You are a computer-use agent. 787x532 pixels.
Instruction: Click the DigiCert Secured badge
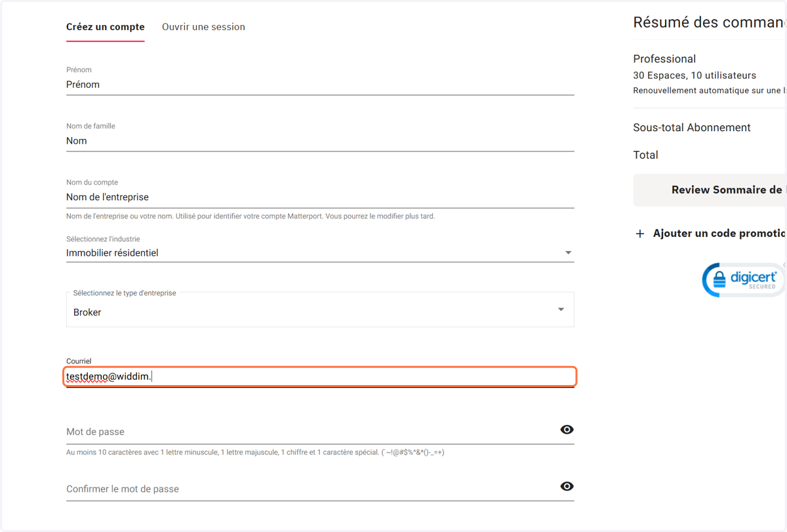coord(744,280)
